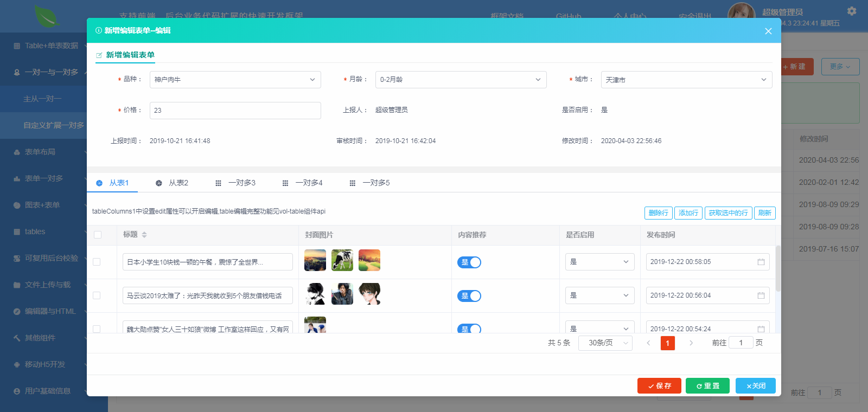This screenshot has height=412, width=868.
Task: Click the 表单一对多 sidebar icon
Action: tap(17, 179)
